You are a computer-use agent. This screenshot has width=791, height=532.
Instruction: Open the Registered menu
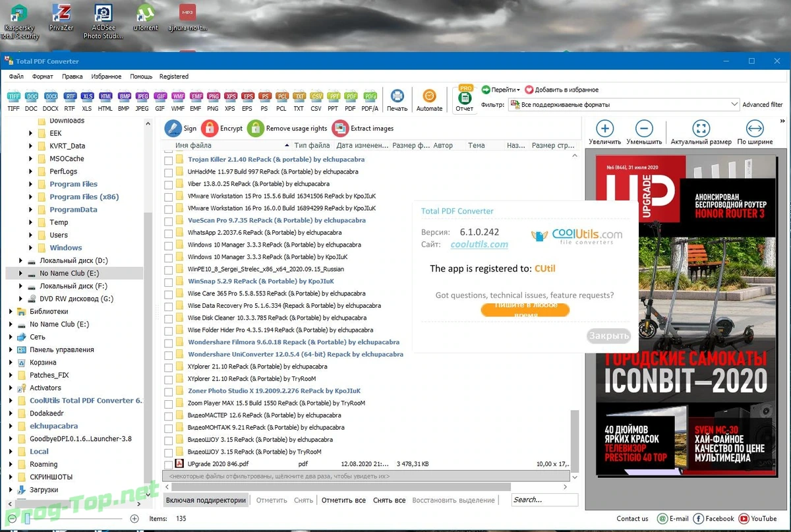tap(174, 76)
